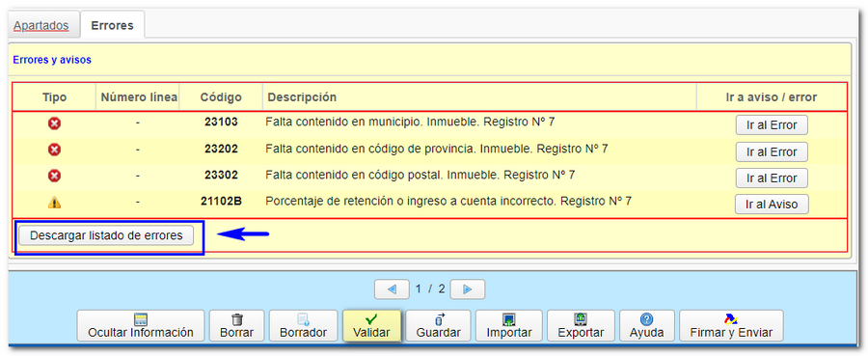The height and width of the screenshot is (356, 868).
Task: Run Validar with the green check
Action: 371,325
